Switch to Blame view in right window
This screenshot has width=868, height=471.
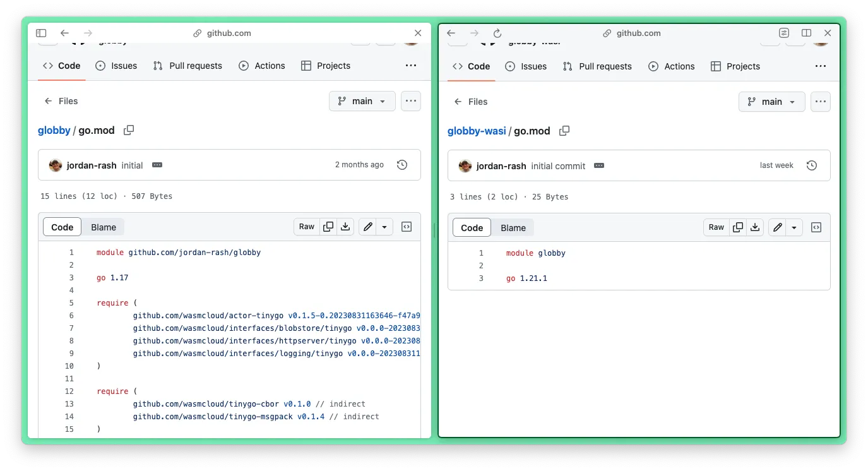[513, 227]
